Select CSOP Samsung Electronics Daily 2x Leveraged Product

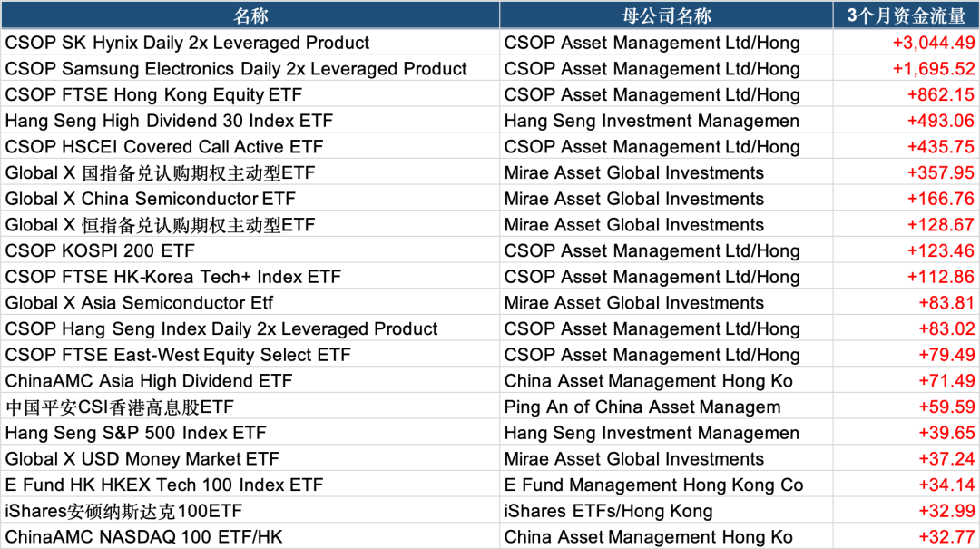[x=250, y=69]
